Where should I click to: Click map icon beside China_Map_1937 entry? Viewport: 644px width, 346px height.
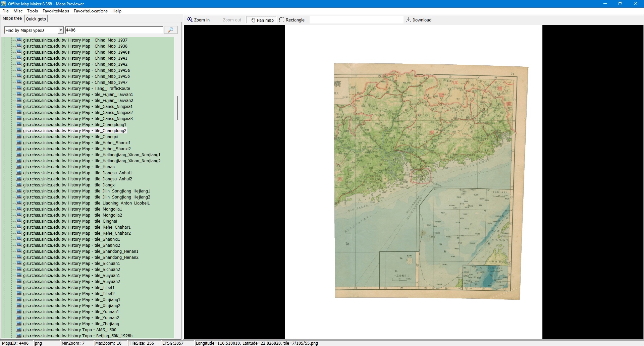(19, 40)
